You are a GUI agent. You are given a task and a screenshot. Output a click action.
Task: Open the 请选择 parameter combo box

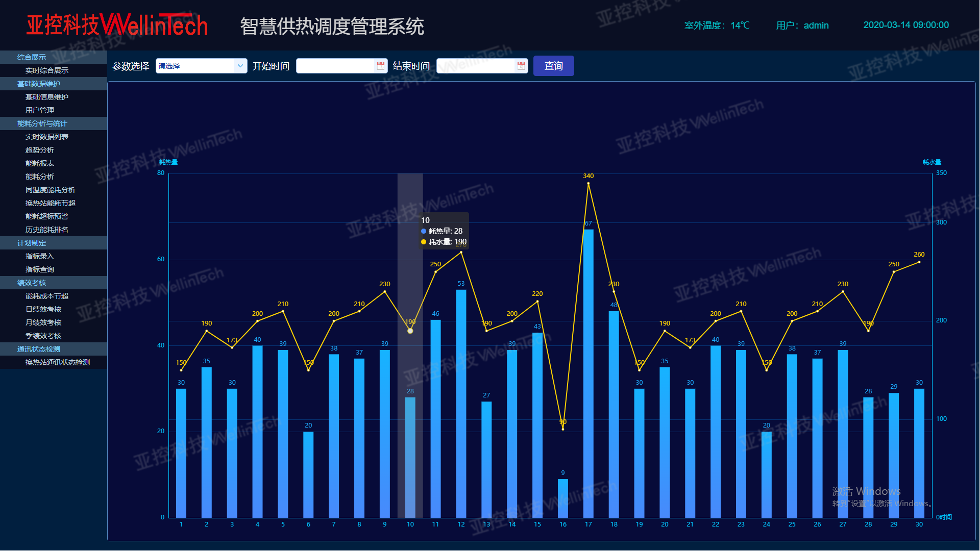201,66
